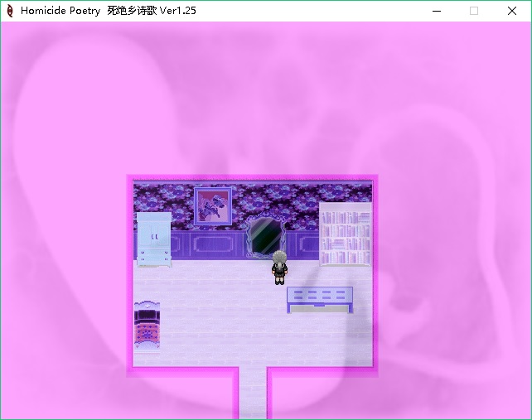532x420 pixels.
Task: Click the tall bookshelf
Action: (x=345, y=234)
